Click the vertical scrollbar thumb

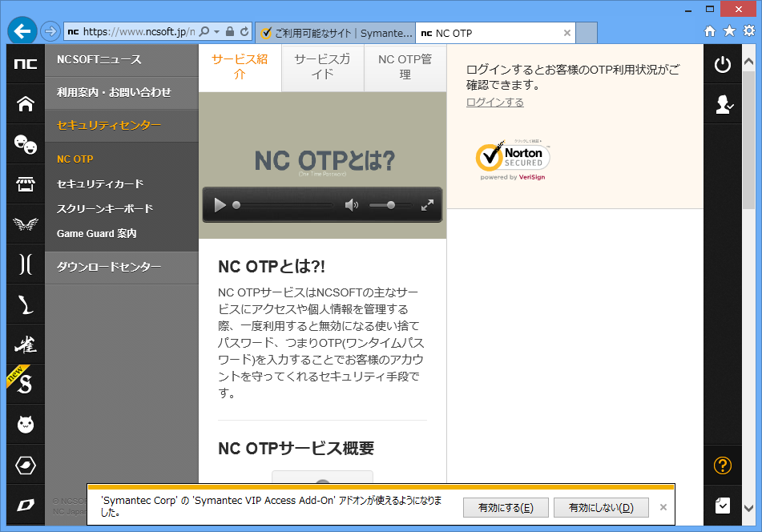tap(749, 140)
